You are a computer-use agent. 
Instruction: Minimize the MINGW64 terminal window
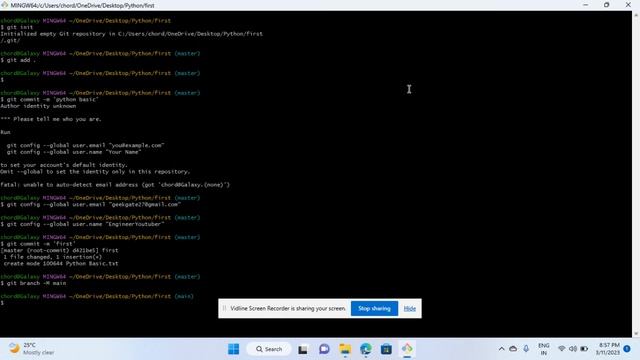click(x=585, y=5)
